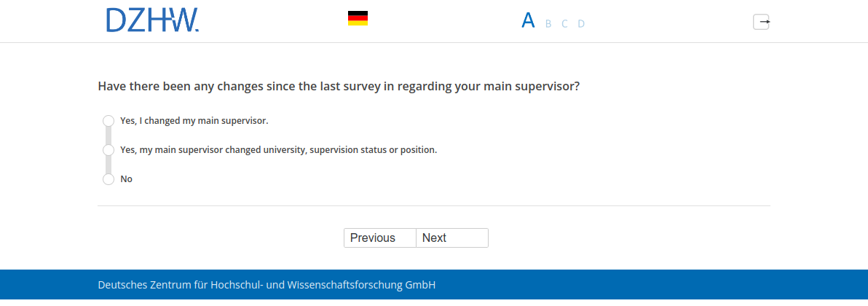This screenshot has height=306, width=868.
Task: Click gray connector above the 'No' radio
Action: pyautogui.click(x=108, y=165)
